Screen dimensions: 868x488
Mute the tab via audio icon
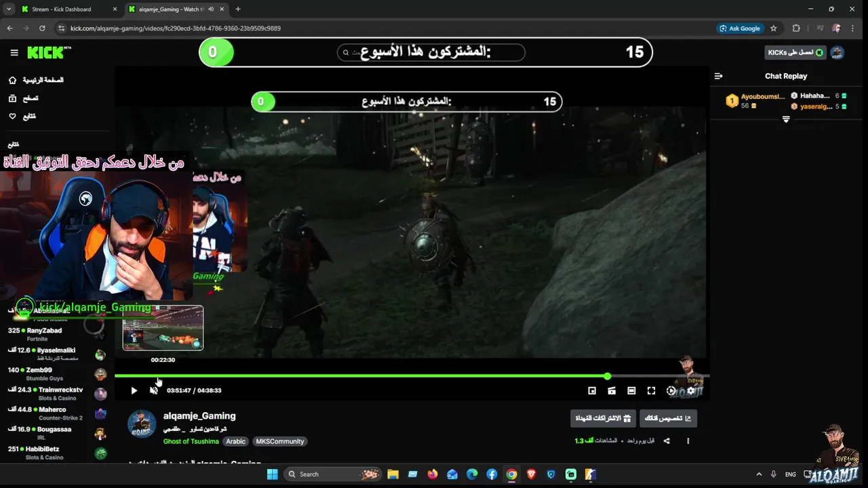click(x=211, y=9)
